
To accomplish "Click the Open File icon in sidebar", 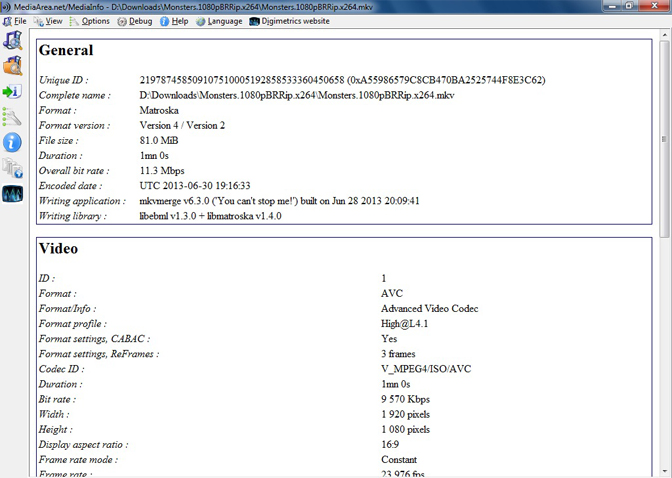I will point(13,41).
